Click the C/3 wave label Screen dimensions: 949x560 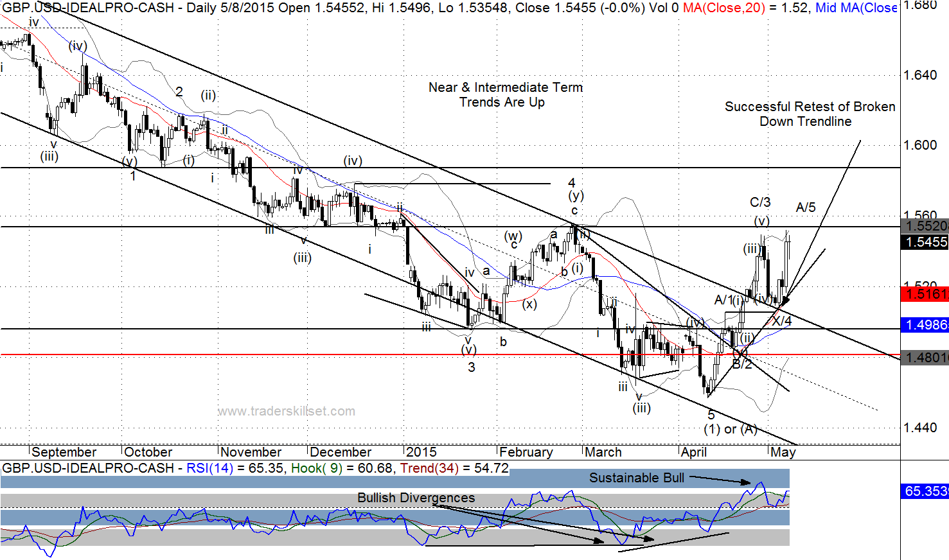pos(760,202)
